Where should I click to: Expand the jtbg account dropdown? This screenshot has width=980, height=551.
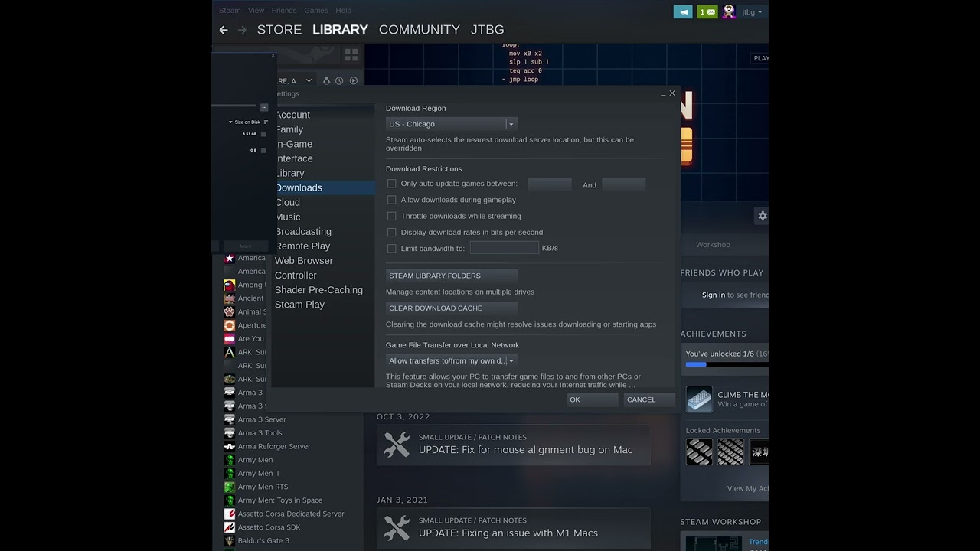752,12
